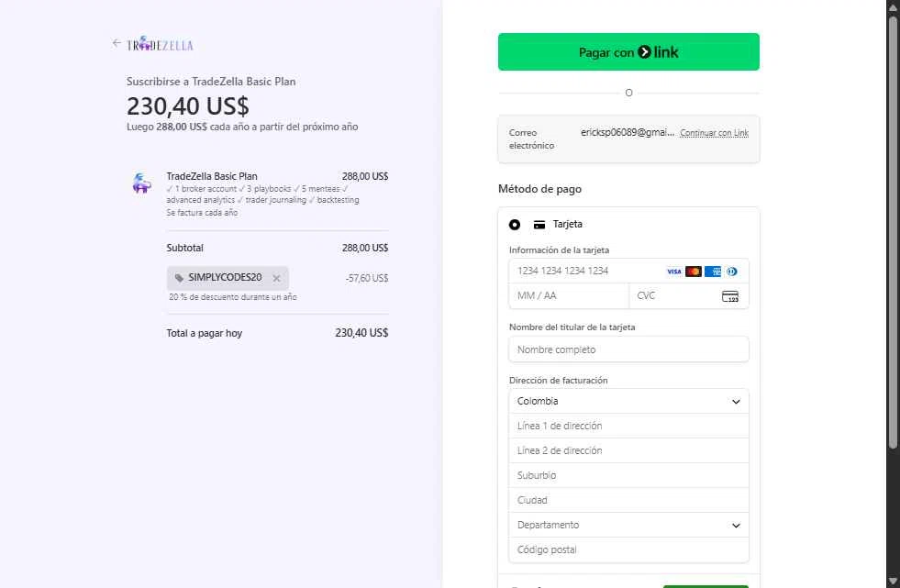Click the credit card icon next to Tarjeta
This screenshot has width=900, height=588.
(539, 225)
